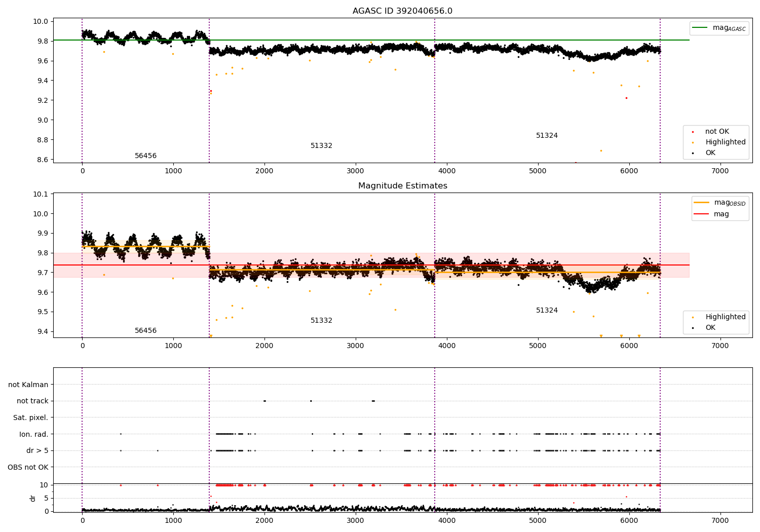This screenshot has height=532, width=760.
Task: Click the orange mag OBSID legend line sample
Action: coord(702,203)
